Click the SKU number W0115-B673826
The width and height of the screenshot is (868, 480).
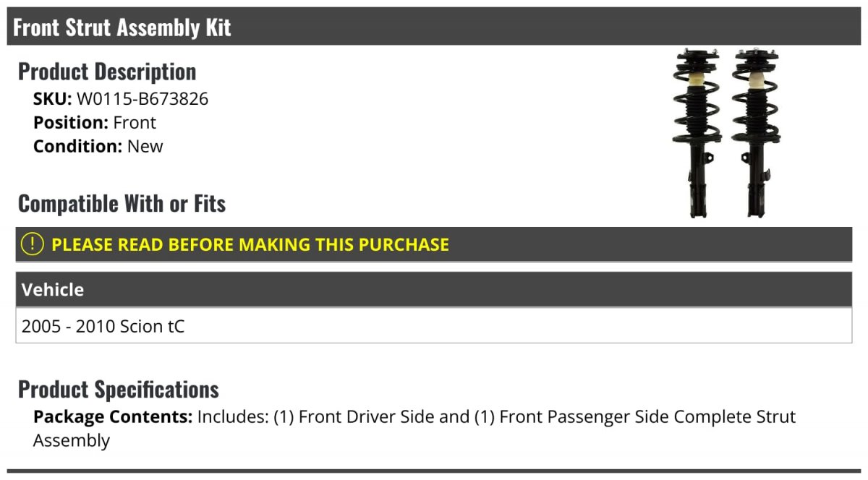[142, 99]
